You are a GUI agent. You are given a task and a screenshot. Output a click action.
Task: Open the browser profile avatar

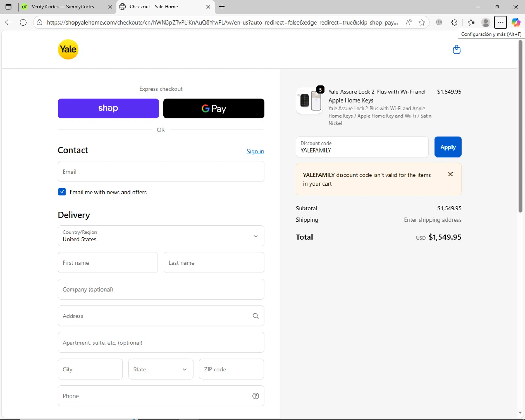coord(485,22)
